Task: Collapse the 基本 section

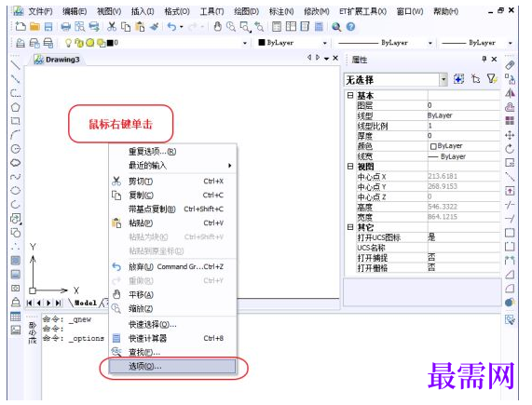Action: (349, 95)
